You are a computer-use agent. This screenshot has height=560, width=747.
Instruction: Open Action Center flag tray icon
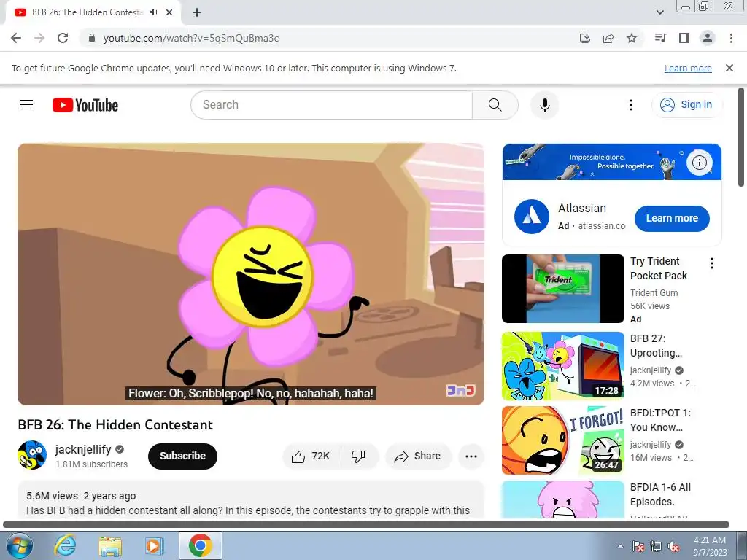click(638, 546)
